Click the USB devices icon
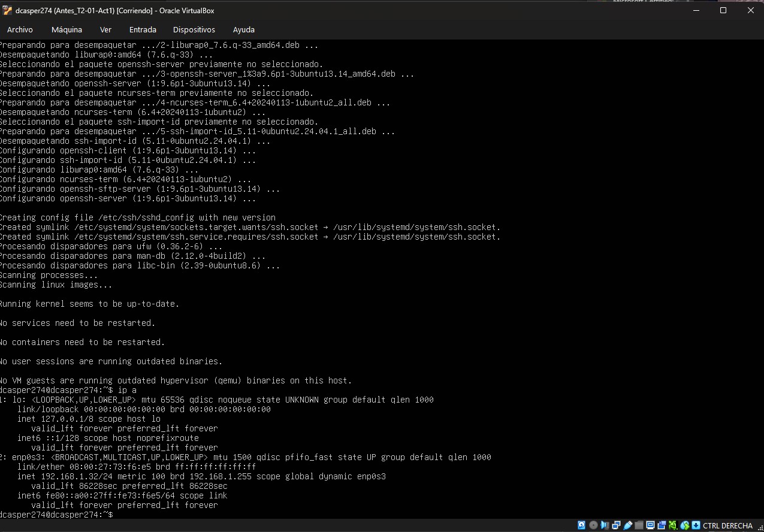Image resolution: width=764 pixels, height=532 pixels. click(x=627, y=525)
